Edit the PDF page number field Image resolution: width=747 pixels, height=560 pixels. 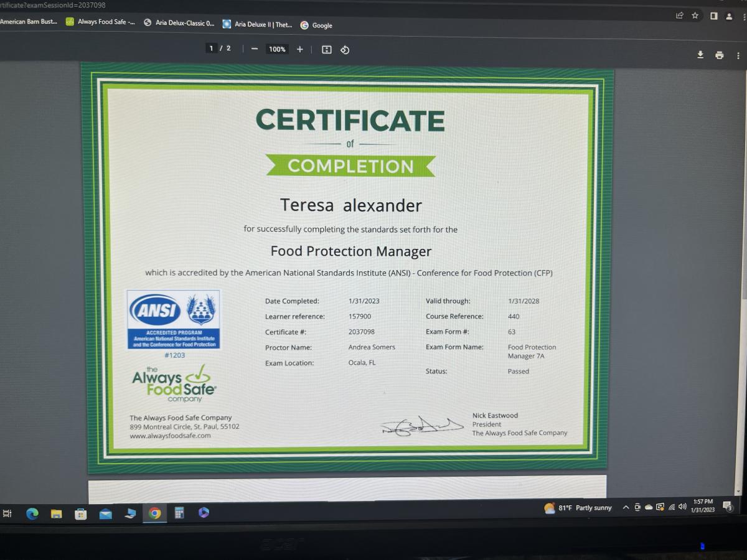pos(211,49)
